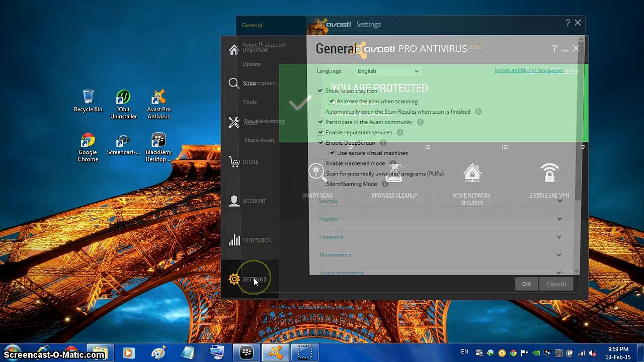Toggle Enable DeepScreen checkbox
The height and width of the screenshot is (362, 644).
click(320, 143)
